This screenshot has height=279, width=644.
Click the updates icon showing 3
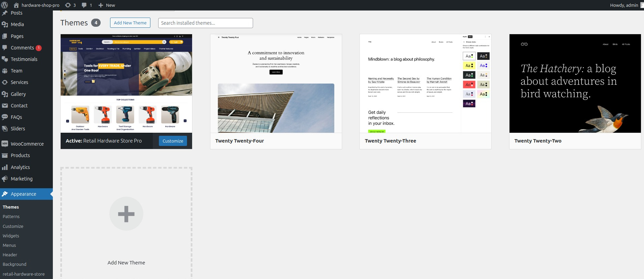68,5
